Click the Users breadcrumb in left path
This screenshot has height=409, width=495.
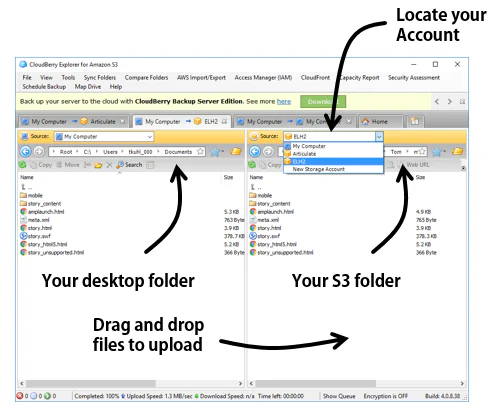coord(110,152)
